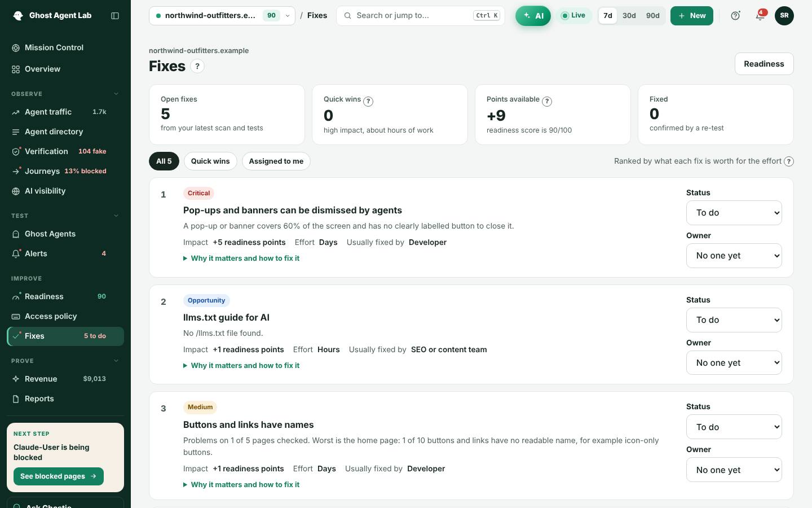Image resolution: width=812 pixels, height=508 pixels.
Task: Open Agent directory in the sidebar
Action: tap(65, 132)
